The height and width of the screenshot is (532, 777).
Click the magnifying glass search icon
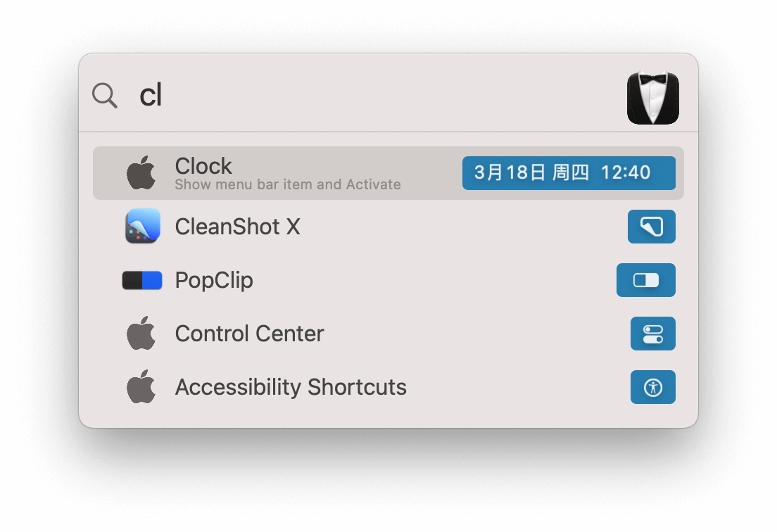pos(105,95)
